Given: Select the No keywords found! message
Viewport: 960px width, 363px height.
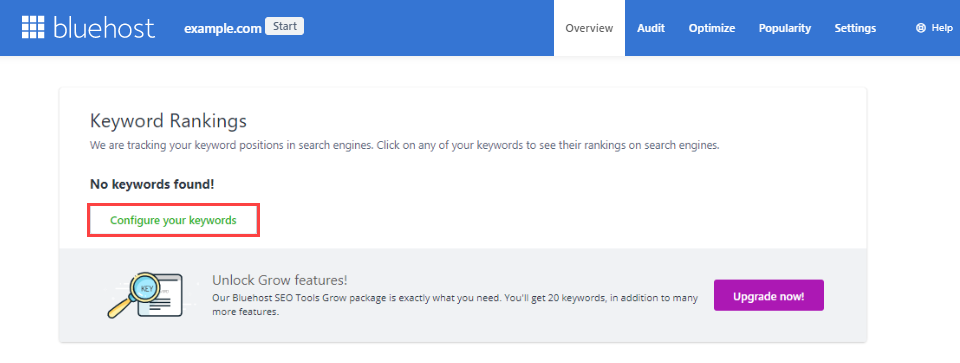Looking at the screenshot, I should 152,184.
